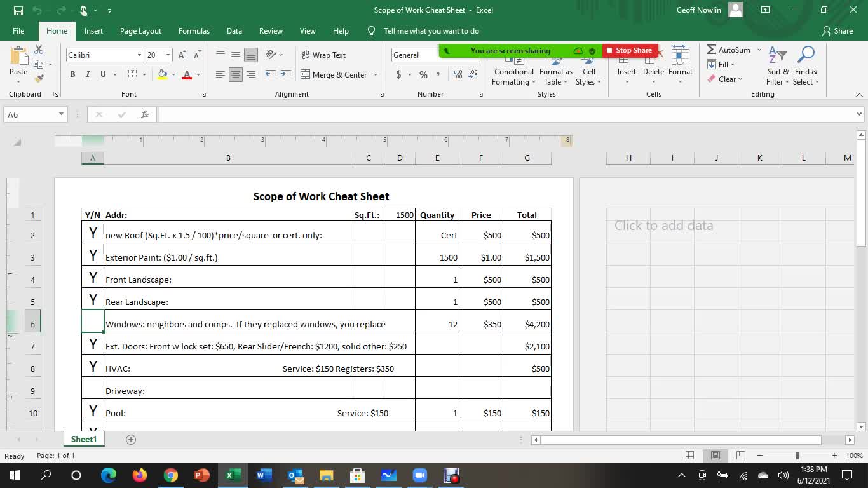This screenshot has height=488, width=868.
Task: Open Zoom app in the taskbar
Action: [x=419, y=475]
